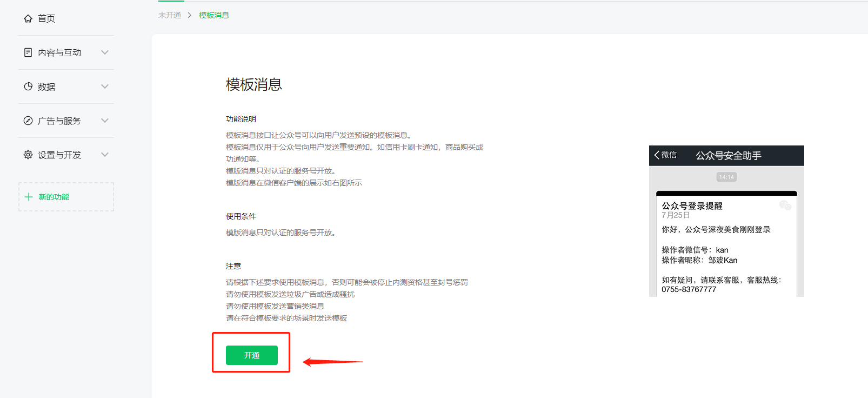Click the back arrow beside 微信 in phone preview
868x398 pixels.
(657, 155)
